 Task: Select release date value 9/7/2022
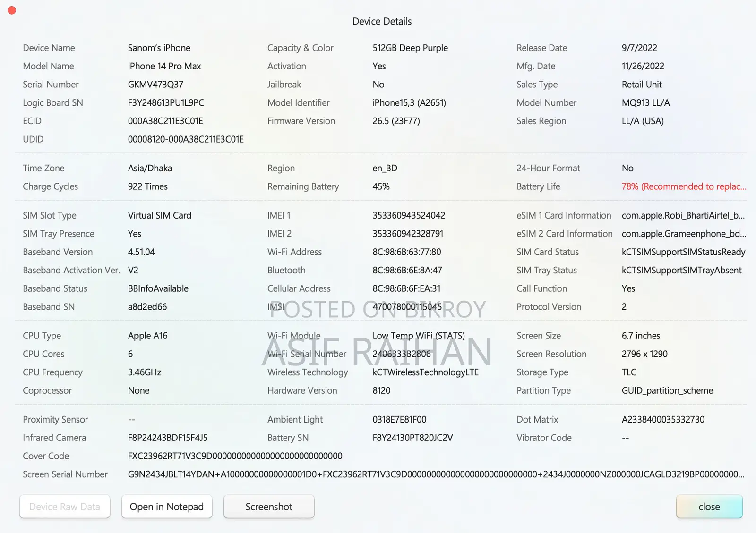pyautogui.click(x=639, y=48)
